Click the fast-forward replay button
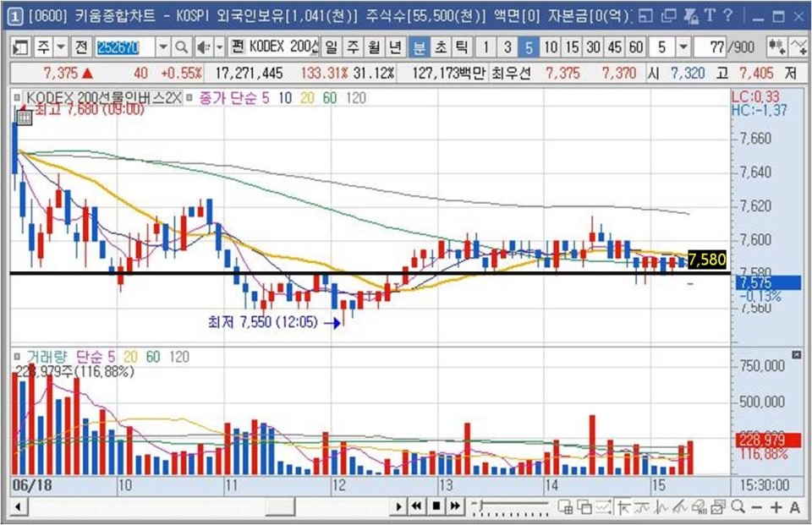Viewport: 812px width, 525px height. coord(456,506)
